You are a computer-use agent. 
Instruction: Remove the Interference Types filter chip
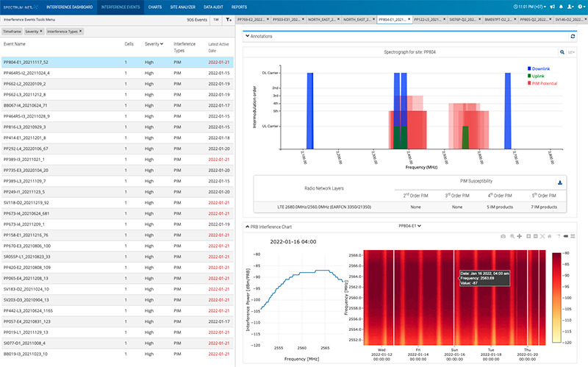[80, 31]
